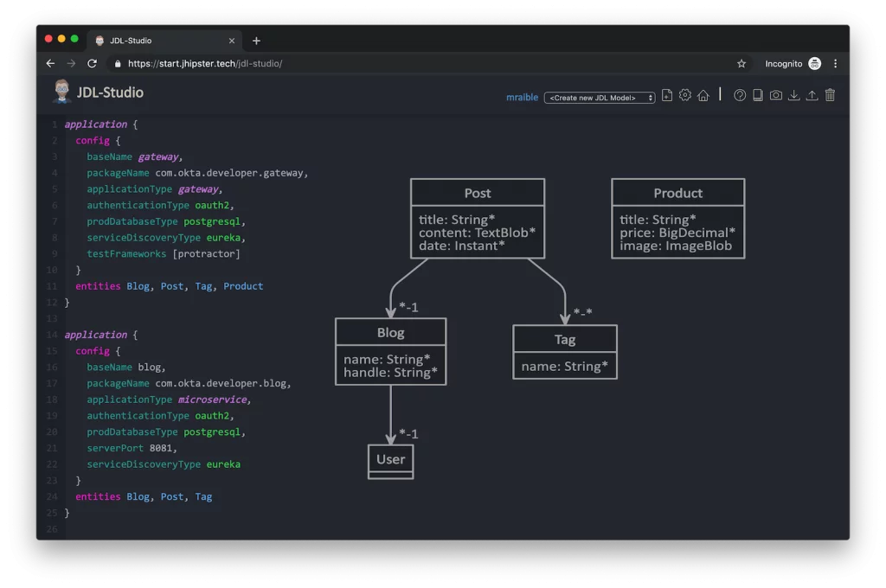Open a new browser tab with plus
Screen dimensions: 886x588
(x=256, y=41)
